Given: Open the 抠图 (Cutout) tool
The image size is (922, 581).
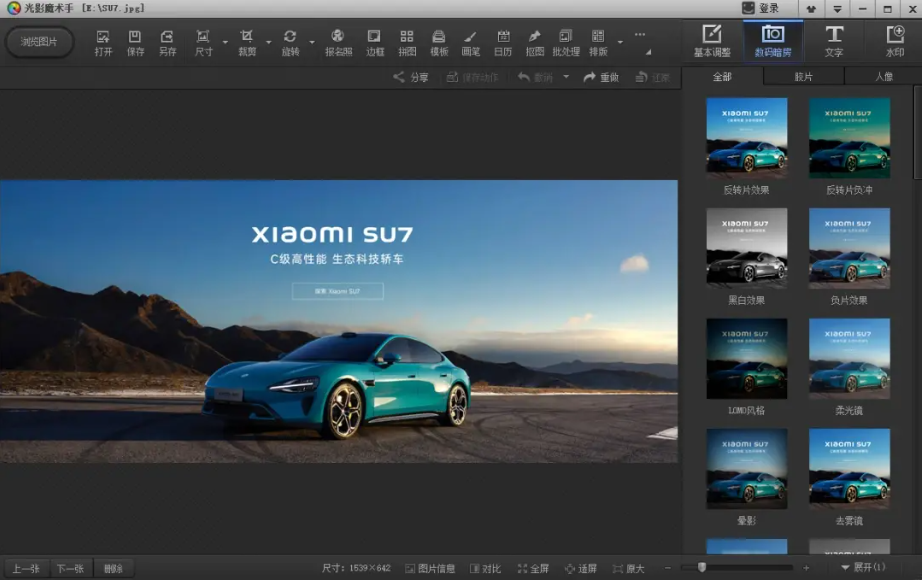Looking at the screenshot, I should (x=534, y=43).
